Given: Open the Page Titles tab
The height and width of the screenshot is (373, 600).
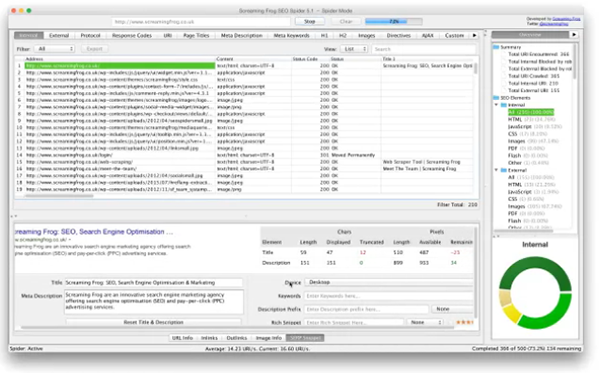Looking at the screenshot, I should coord(196,35).
